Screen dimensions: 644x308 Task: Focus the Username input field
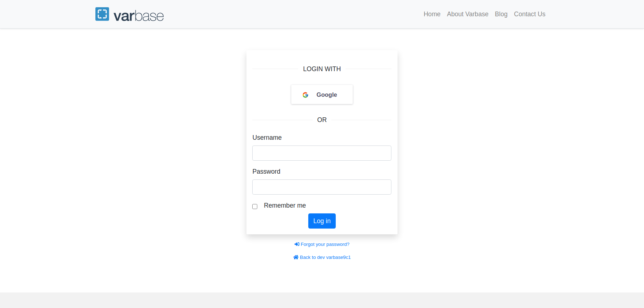[x=322, y=153]
